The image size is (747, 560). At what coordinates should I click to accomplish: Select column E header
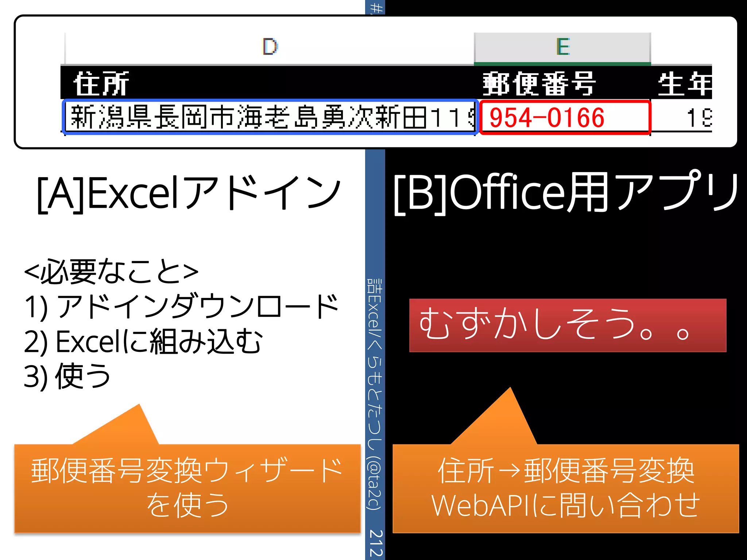tap(562, 48)
